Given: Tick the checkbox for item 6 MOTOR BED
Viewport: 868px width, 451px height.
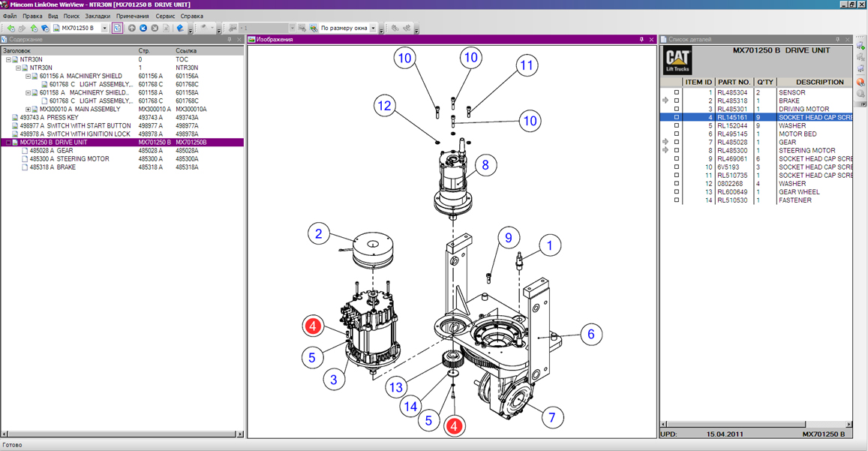Looking at the screenshot, I should [677, 134].
